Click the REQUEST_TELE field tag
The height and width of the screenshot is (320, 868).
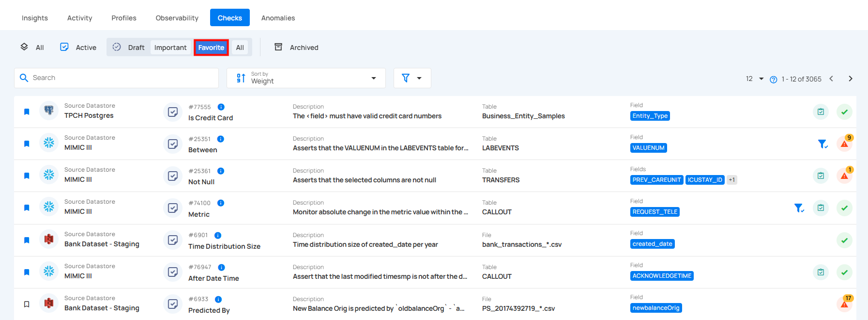(x=655, y=212)
